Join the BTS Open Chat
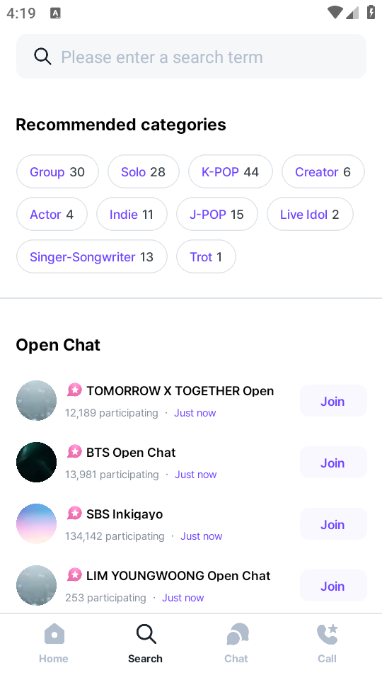 pyautogui.click(x=333, y=463)
